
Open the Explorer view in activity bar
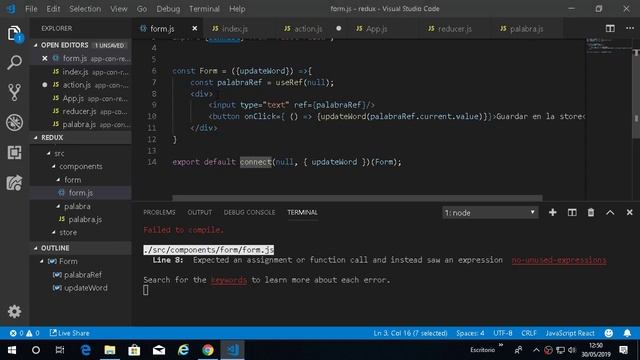click(x=14, y=33)
